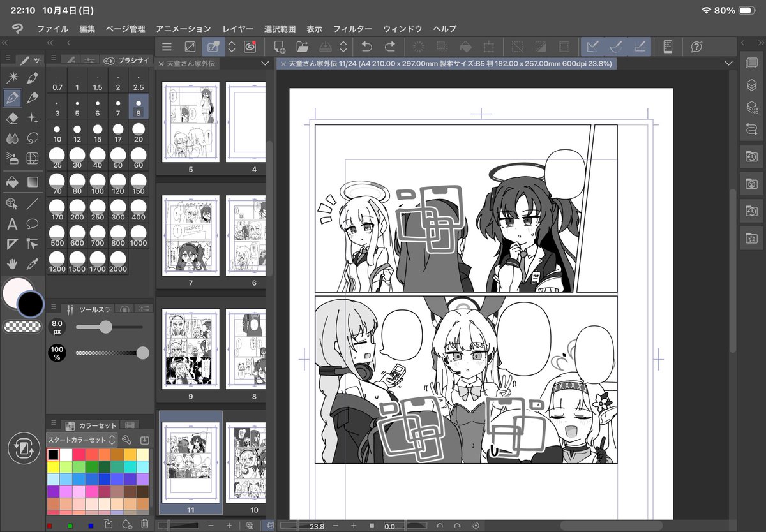Select the straight Line figure tool

tap(33, 203)
